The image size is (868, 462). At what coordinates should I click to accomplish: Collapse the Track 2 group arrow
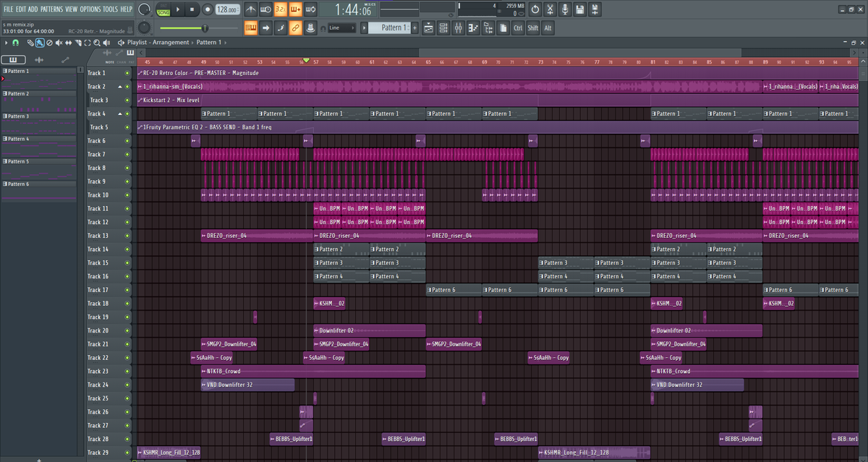tap(120, 87)
